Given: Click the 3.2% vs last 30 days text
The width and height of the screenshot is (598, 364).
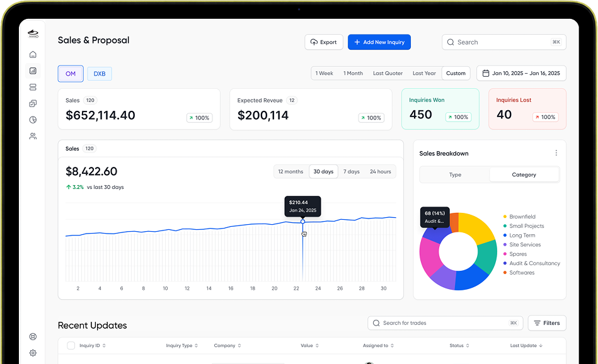Looking at the screenshot, I should (95, 187).
